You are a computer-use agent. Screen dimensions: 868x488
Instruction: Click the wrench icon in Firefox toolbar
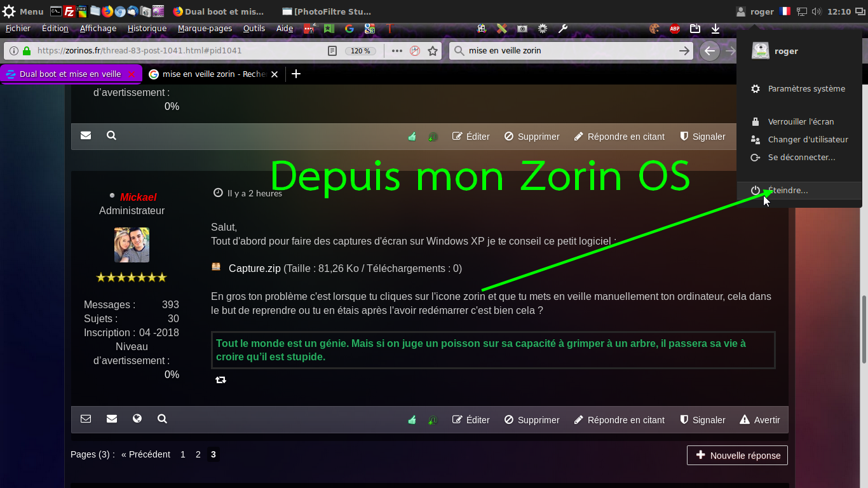tap(562, 29)
